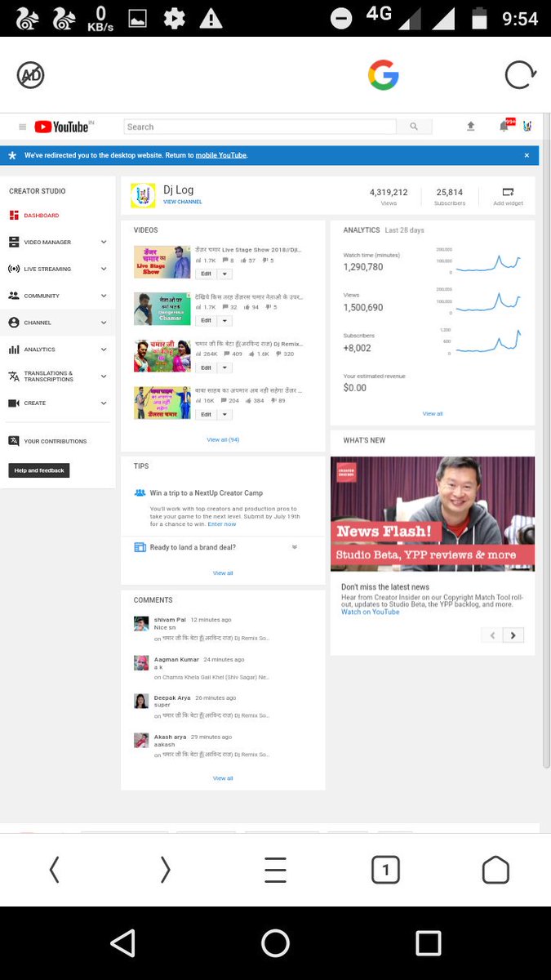Open browser tabs counter showing 1
The width and height of the screenshot is (551, 980).
click(385, 870)
